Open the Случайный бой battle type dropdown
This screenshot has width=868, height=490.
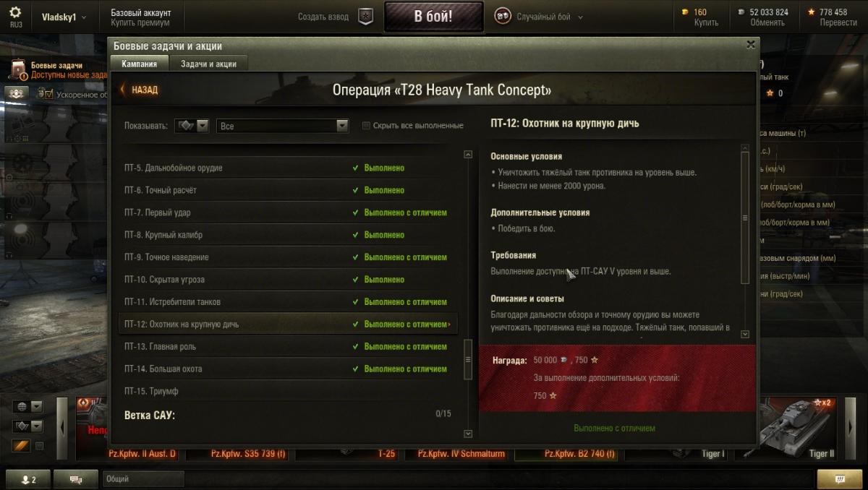(x=539, y=17)
